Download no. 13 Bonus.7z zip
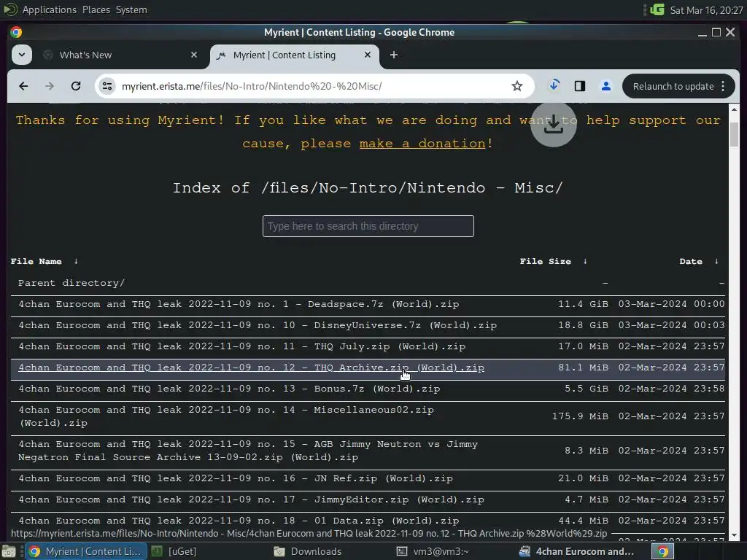 coord(229,389)
